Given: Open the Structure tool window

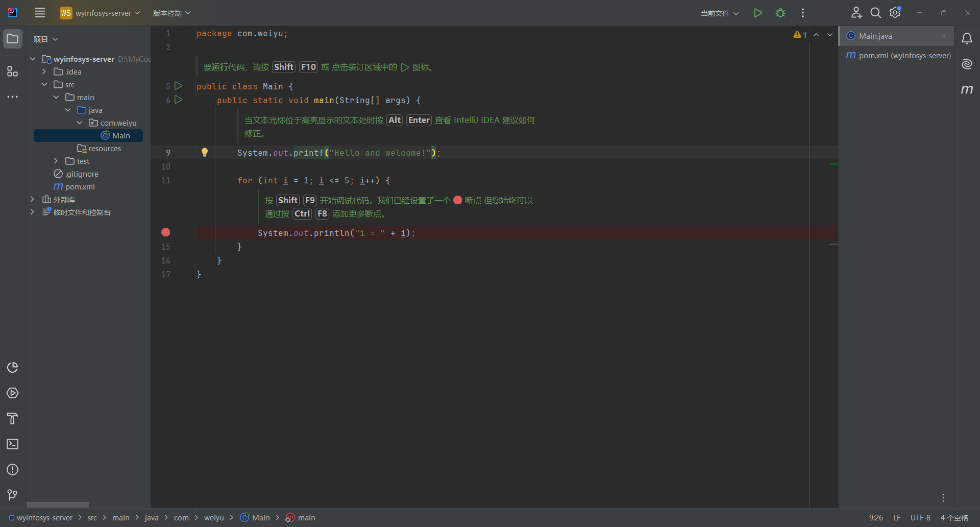Looking at the screenshot, I should click(12, 71).
